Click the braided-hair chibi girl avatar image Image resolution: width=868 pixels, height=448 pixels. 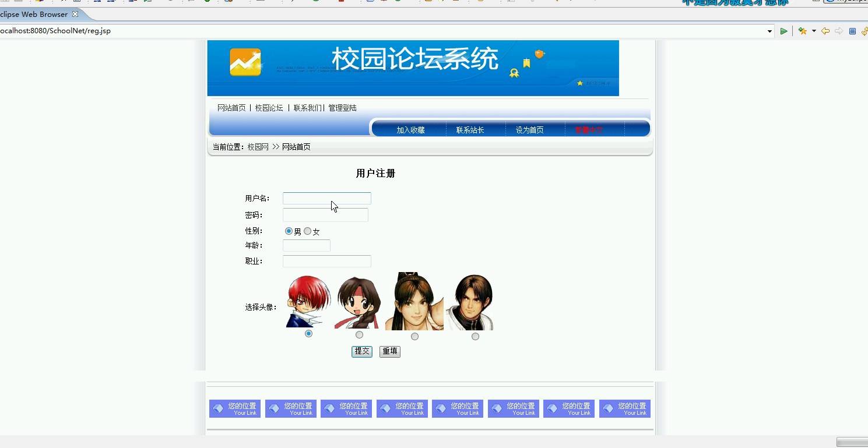[357, 303]
